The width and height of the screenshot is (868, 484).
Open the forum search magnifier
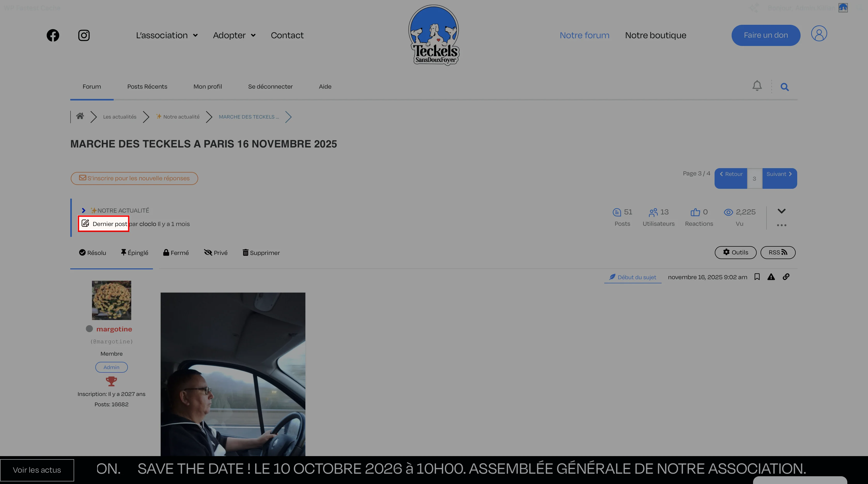(785, 87)
